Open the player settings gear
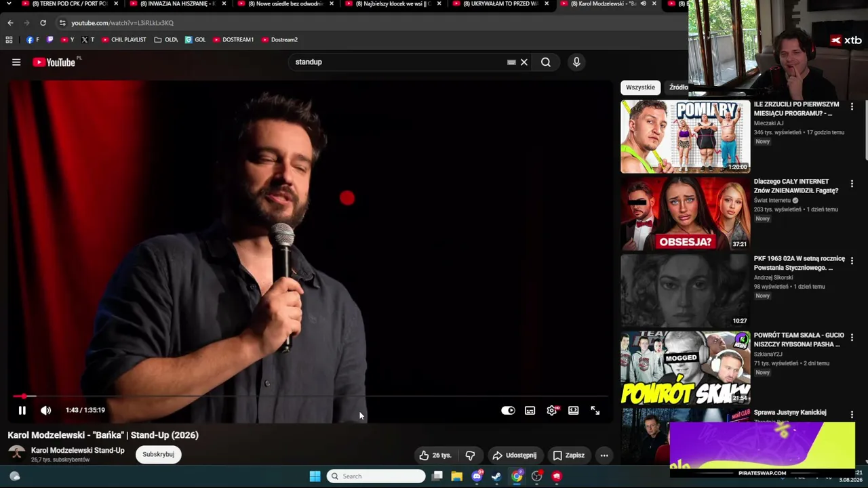Image resolution: width=868 pixels, height=488 pixels. [552, 410]
